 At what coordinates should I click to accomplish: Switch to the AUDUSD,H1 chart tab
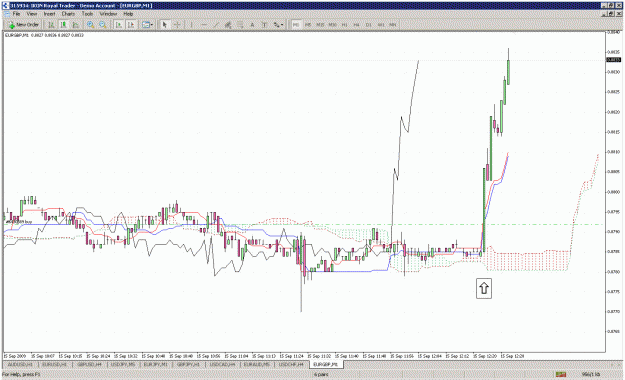(20, 365)
